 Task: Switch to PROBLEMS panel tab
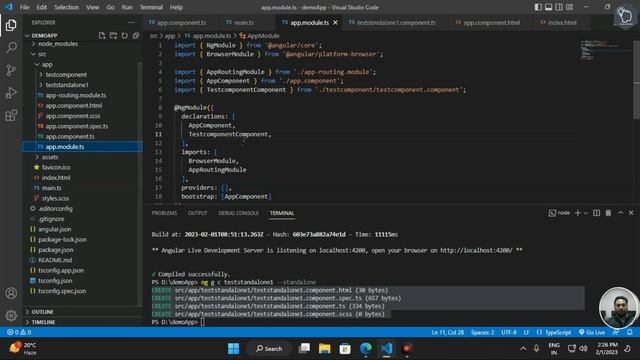pyautogui.click(x=164, y=213)
